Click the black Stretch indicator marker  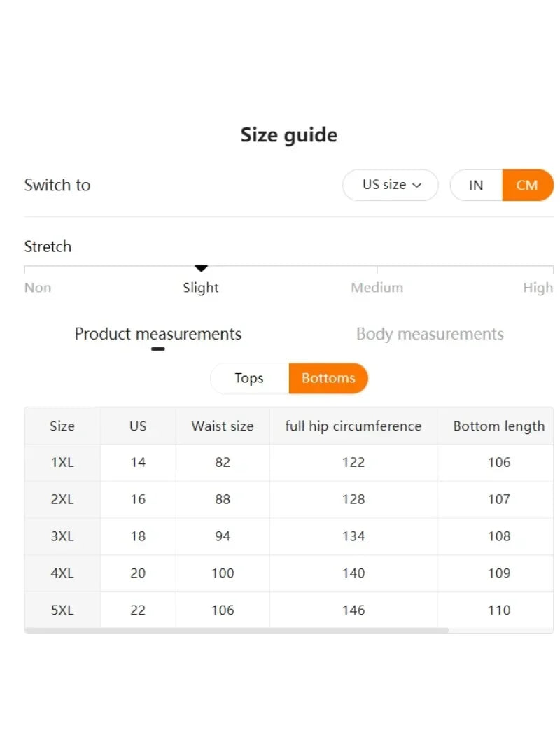(x=201, y=268)
